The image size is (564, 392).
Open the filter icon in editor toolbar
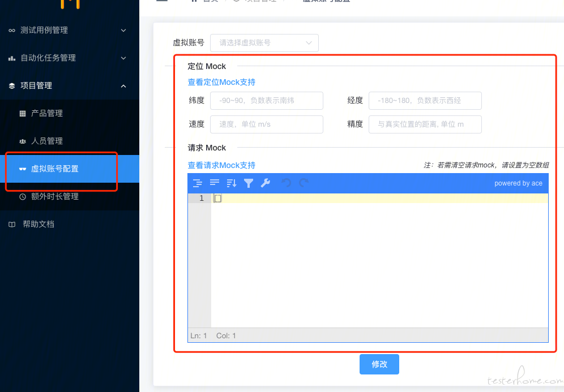tap(249, 183)
